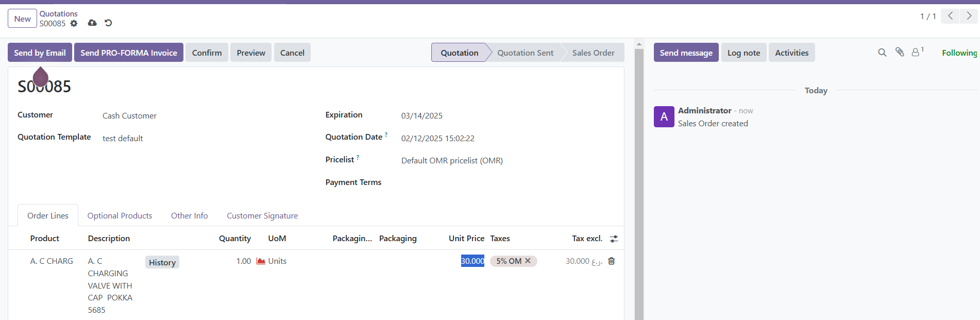
Task: Click the Confirm button
Action: 207,53
